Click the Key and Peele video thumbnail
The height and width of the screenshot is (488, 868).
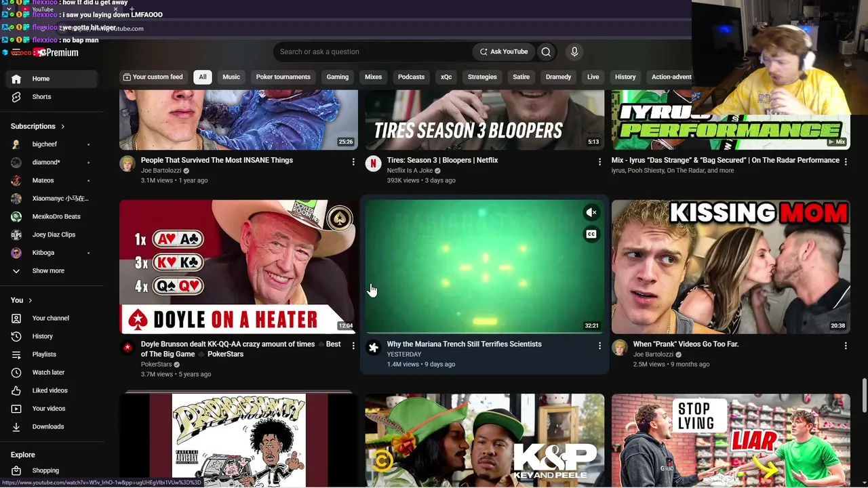point(485,440)
